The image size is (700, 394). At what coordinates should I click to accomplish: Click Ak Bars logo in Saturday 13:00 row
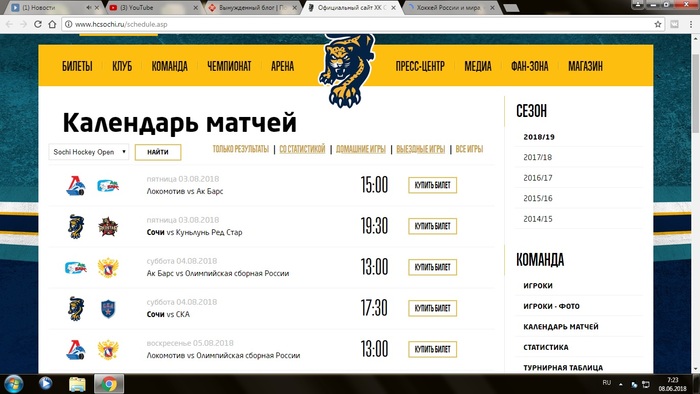pos(76,268)
